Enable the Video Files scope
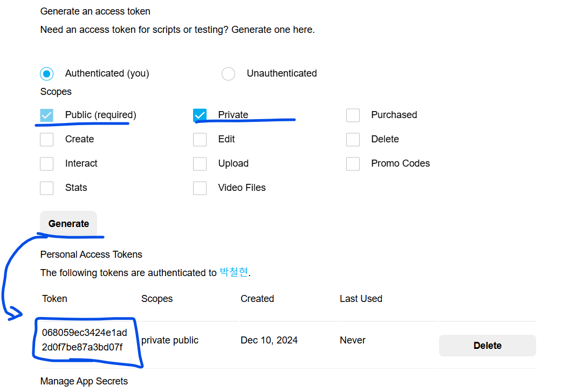The image size is (583, 392). pyautogui.click(x=200, y=188)
